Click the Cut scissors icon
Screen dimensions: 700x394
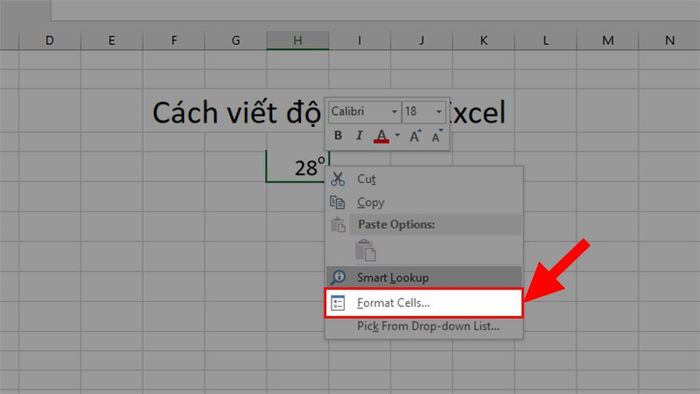338,179
